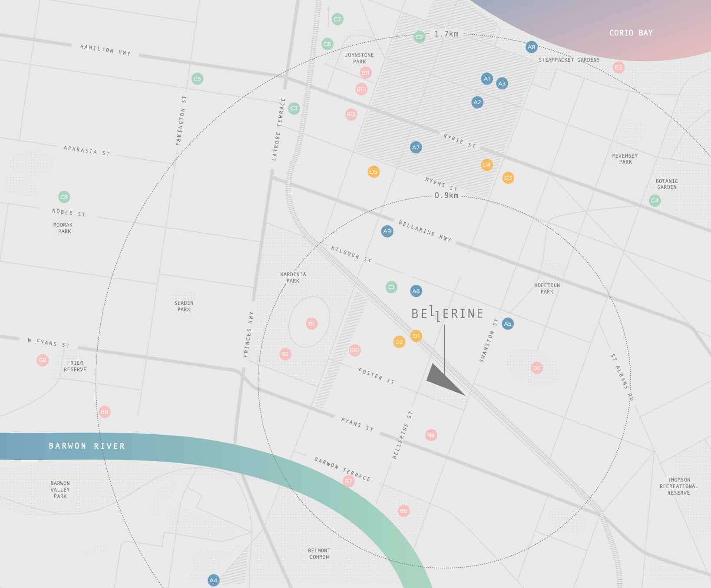Viewport: 711px width, 588px height.
Task: Click the orange D5 map marker
Action: pyautogui.click(x=374, y=172)
